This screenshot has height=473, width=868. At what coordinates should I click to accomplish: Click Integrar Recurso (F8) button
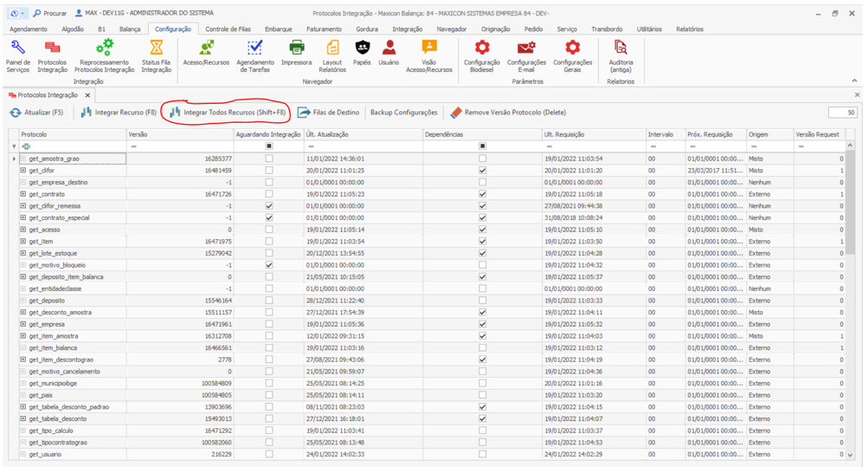click(119, 113)
